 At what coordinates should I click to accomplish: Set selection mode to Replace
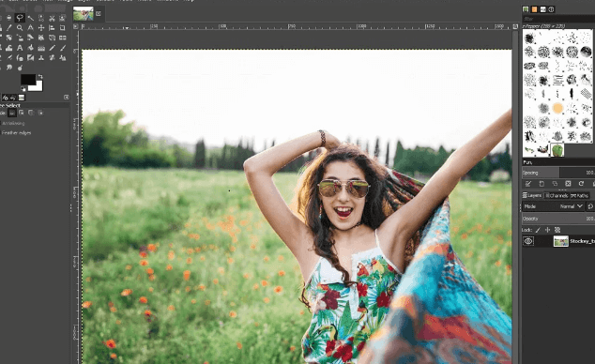pos(12,113)
